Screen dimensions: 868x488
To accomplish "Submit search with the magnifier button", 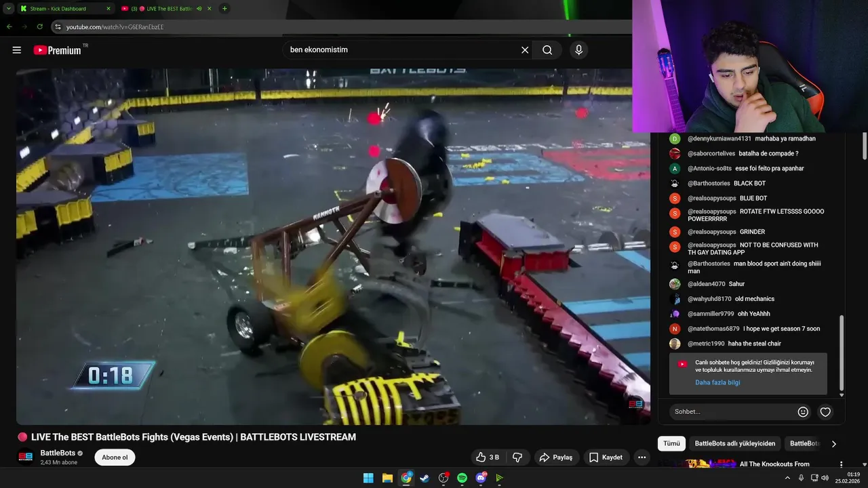I will 547,49.
